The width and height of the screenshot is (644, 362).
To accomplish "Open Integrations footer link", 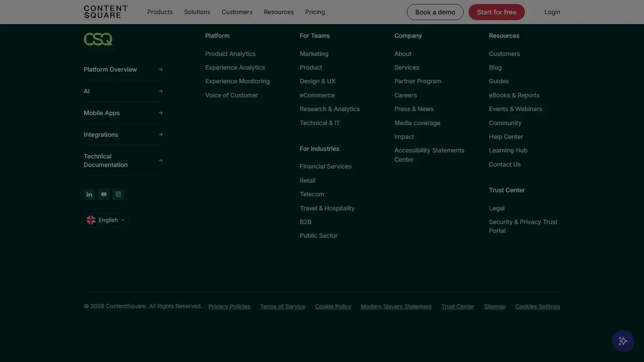I will pos(101,135).
